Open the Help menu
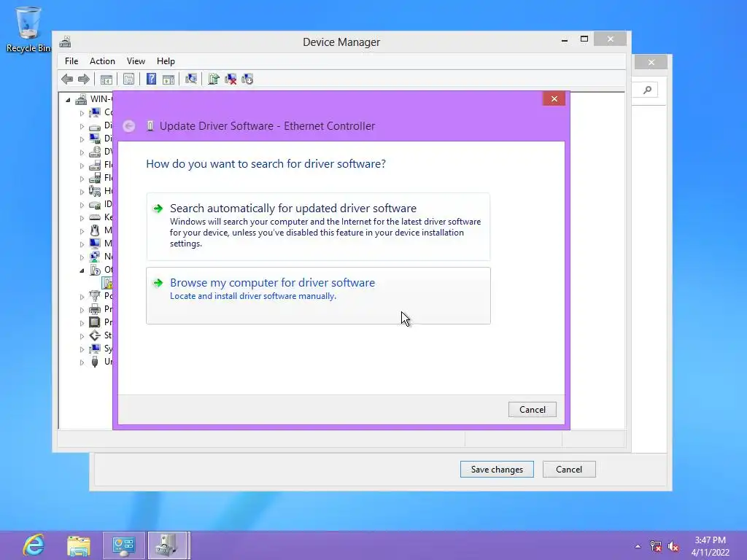 166,61
